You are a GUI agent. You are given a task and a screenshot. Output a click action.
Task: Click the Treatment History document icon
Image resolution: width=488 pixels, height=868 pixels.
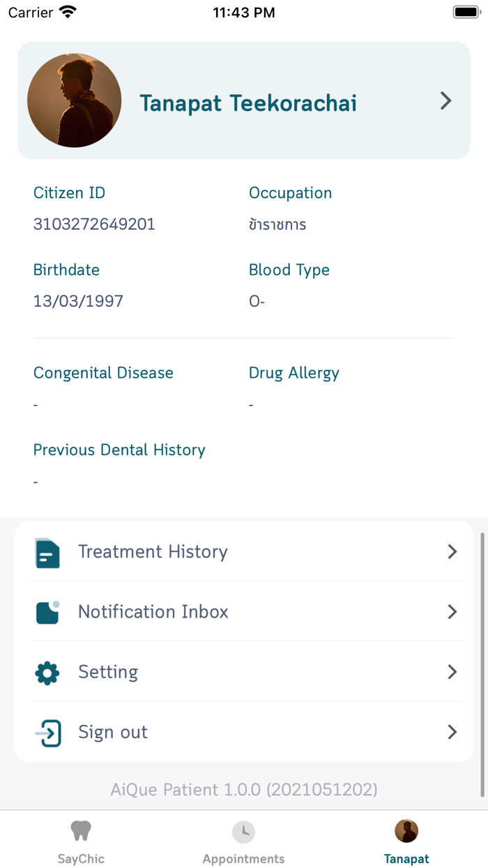(46, 551)
